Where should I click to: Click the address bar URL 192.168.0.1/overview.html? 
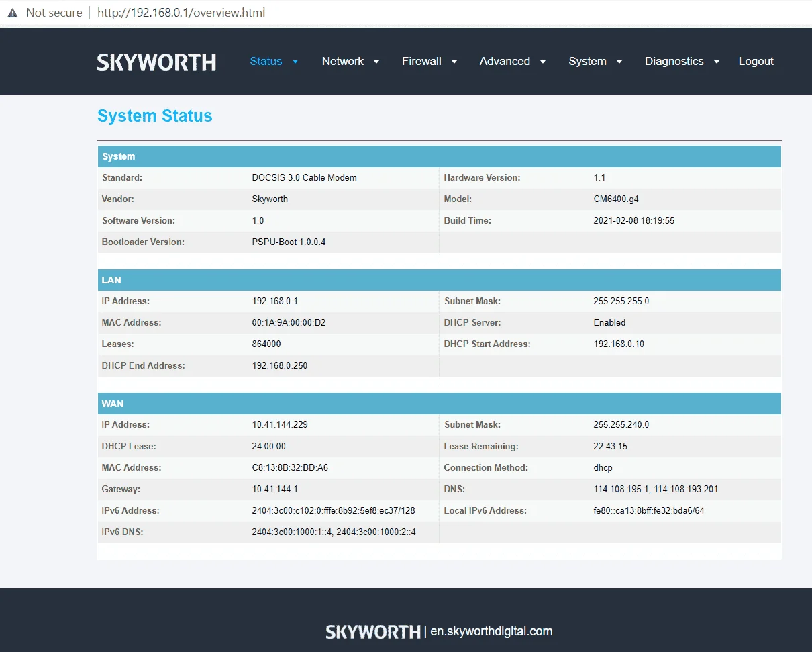pos(181,13)
